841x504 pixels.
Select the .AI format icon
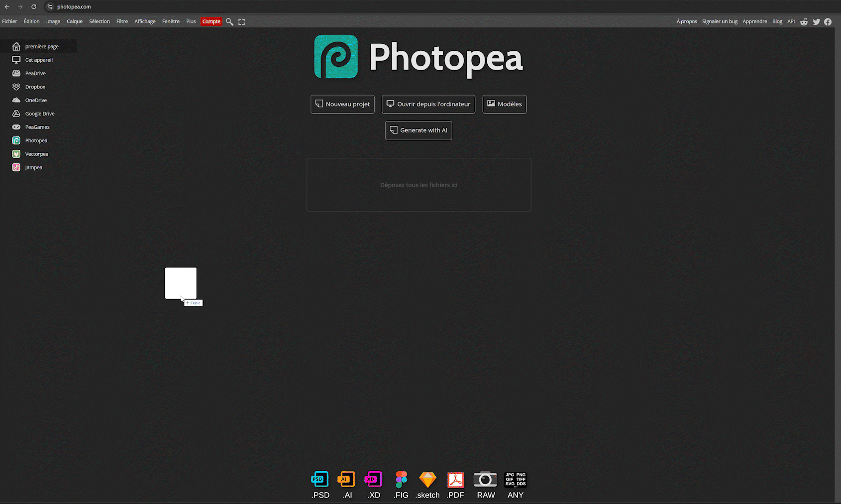(346, 480)
